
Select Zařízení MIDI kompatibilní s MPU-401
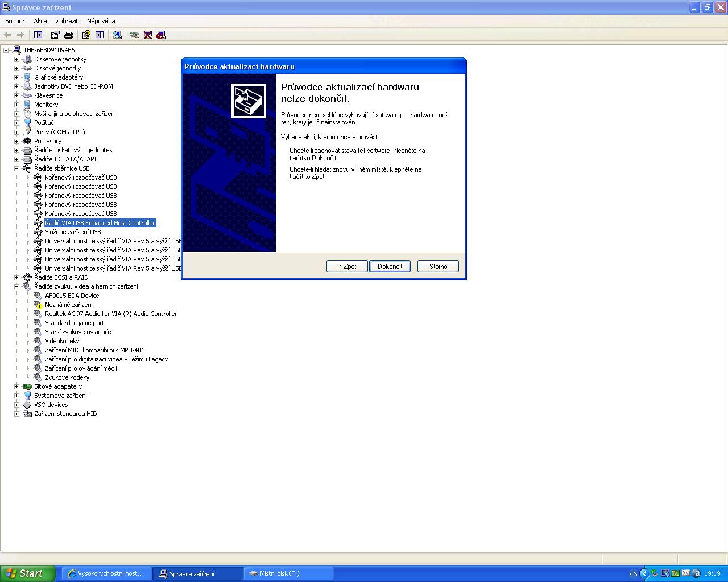coord(95,350)
